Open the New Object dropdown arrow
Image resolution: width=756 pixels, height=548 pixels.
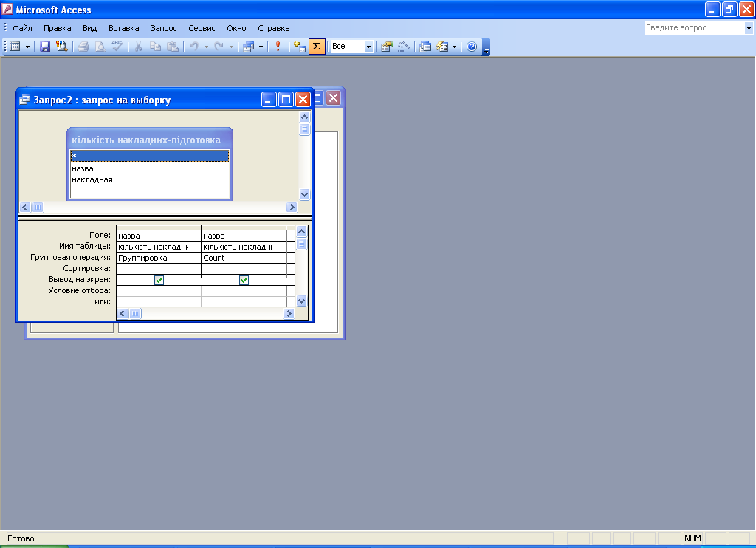pos(454,47)
